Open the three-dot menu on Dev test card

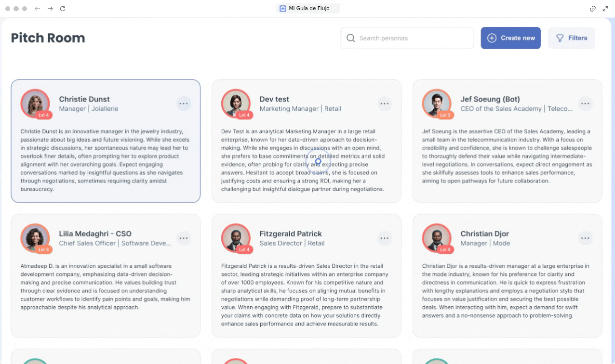tap(384, 104)
